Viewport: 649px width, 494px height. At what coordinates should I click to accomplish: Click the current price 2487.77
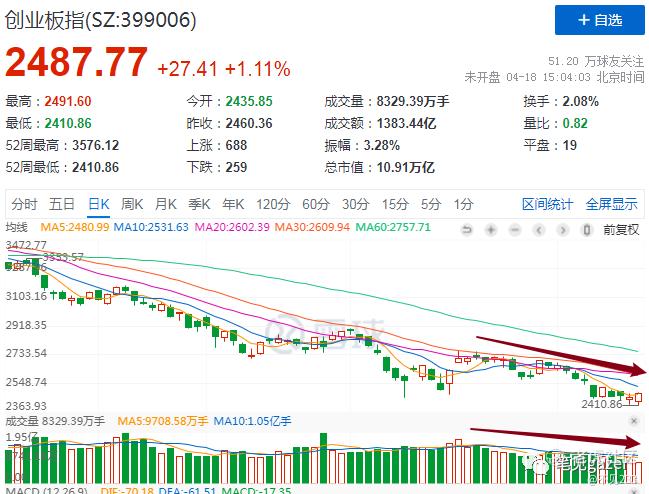[76, 62]
